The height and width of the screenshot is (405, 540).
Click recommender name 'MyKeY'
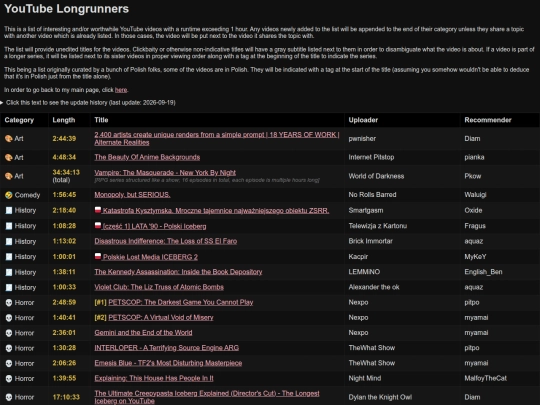pos(475,257)
